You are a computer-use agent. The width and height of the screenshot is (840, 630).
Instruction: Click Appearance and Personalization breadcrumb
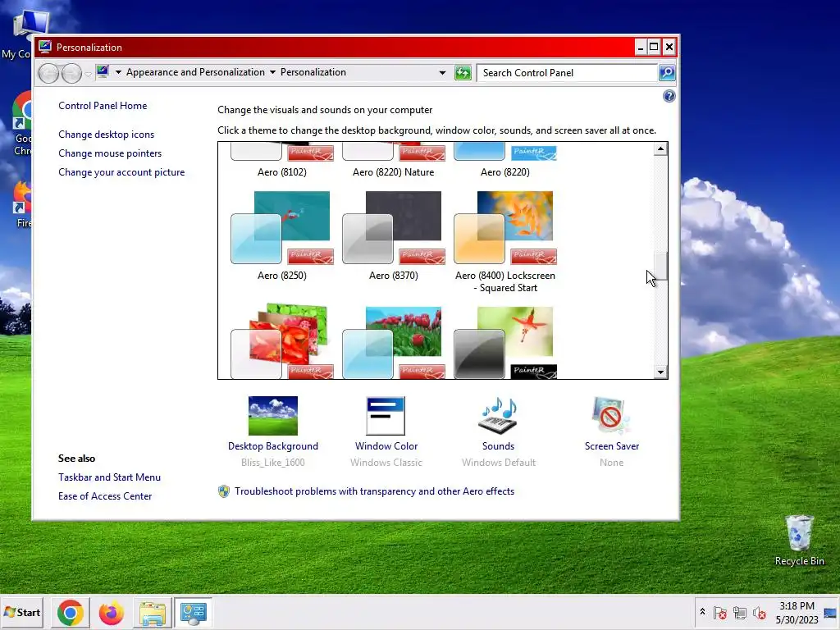195,72
